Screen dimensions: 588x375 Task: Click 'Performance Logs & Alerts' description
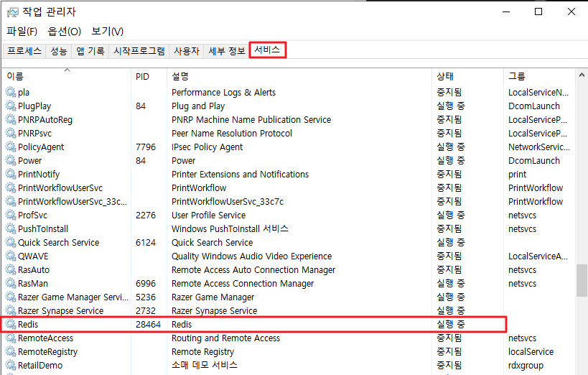(x=223, y=93)
